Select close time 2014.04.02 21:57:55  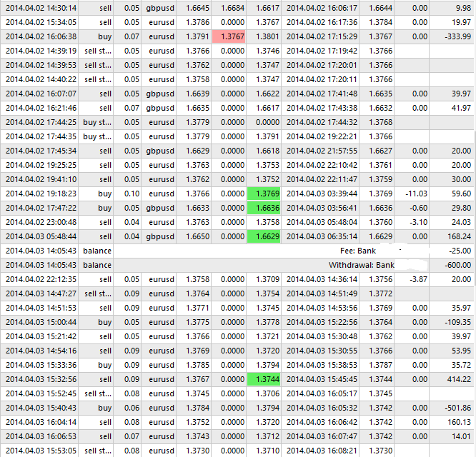click(322, 151)
